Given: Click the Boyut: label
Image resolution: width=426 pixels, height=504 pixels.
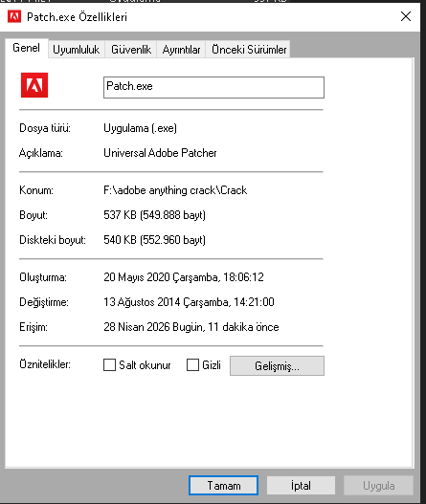Looking at the screenshot, I should click(x=34, y=215).
